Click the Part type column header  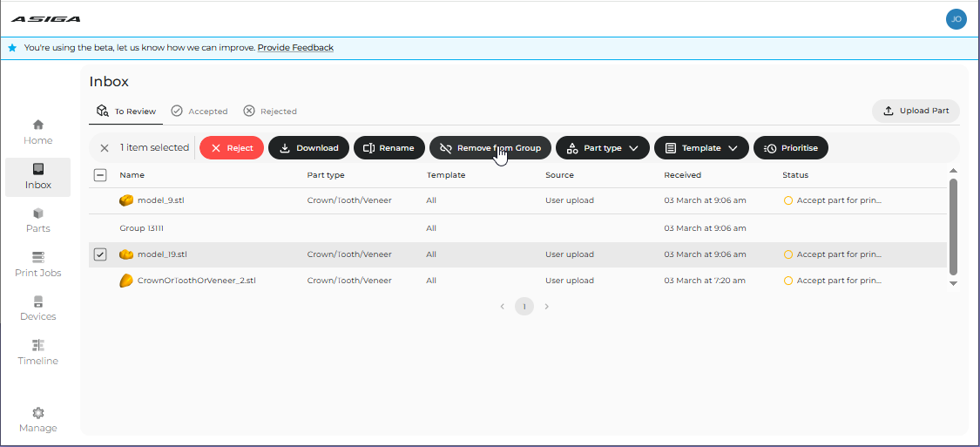click(326, 175)
